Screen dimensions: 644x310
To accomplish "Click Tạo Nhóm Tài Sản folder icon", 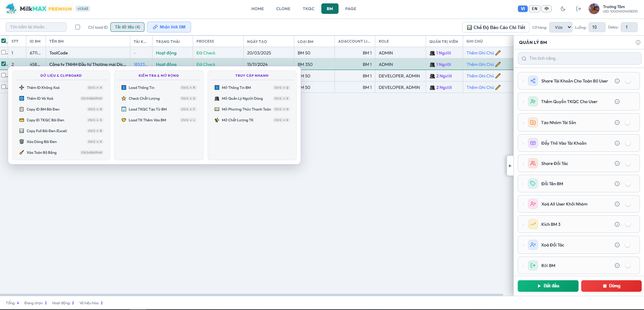I will (533, 122).
